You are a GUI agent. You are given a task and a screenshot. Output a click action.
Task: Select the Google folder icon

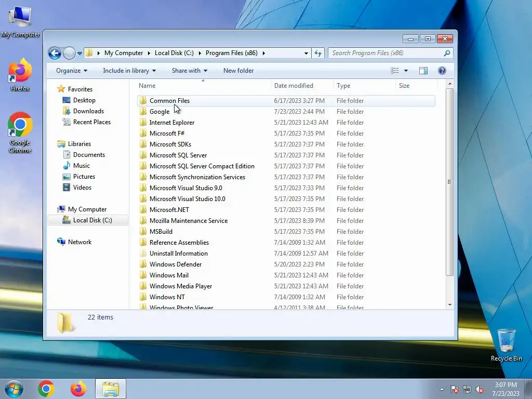[x=143, y=111]
